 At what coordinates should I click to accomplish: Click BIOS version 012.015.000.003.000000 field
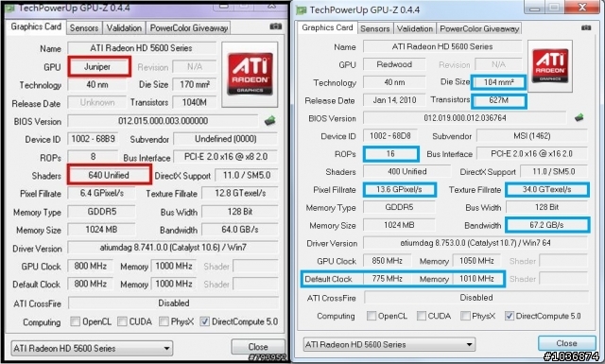163,121
